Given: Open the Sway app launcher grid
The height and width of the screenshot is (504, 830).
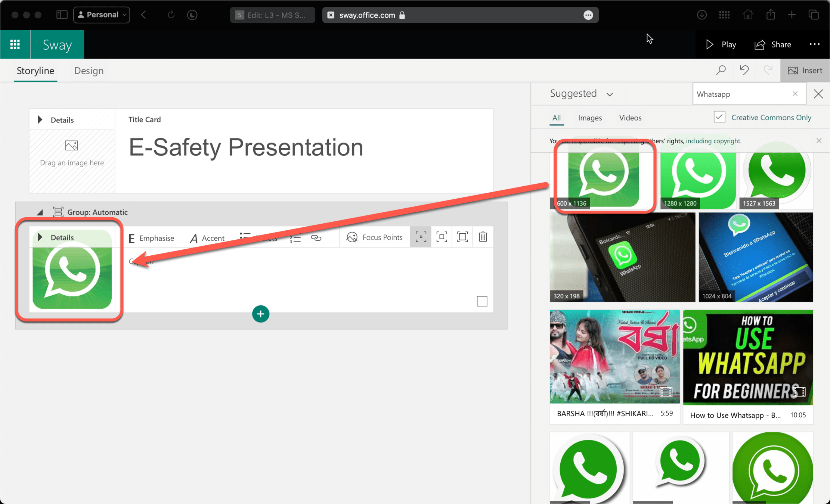Looking at the screenshot, I should click(x=15, y=44).
